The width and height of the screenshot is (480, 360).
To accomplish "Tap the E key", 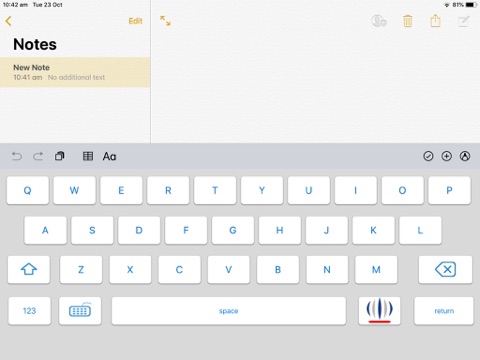I will tap(121, 190).
